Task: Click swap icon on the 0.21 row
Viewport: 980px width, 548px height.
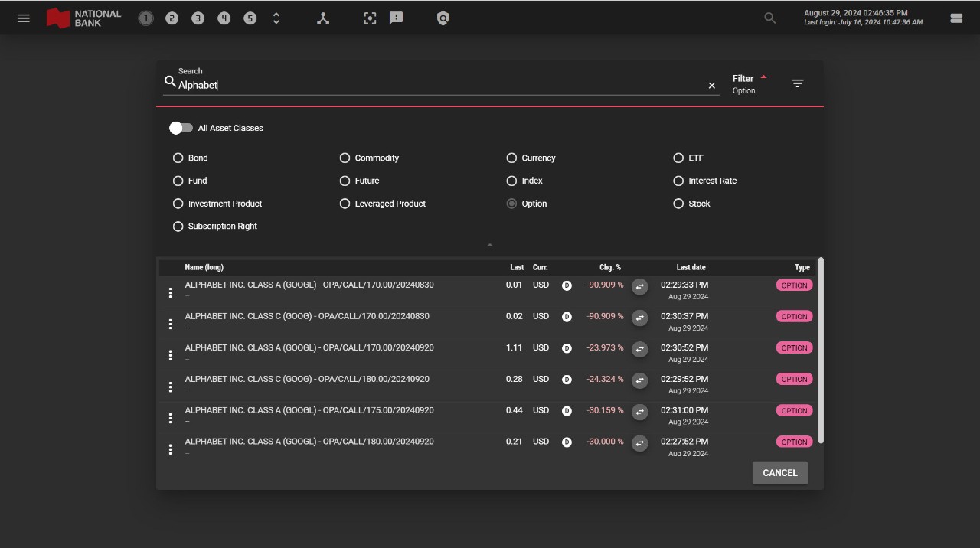Action: pyautogui.click(x=639, y=443)
